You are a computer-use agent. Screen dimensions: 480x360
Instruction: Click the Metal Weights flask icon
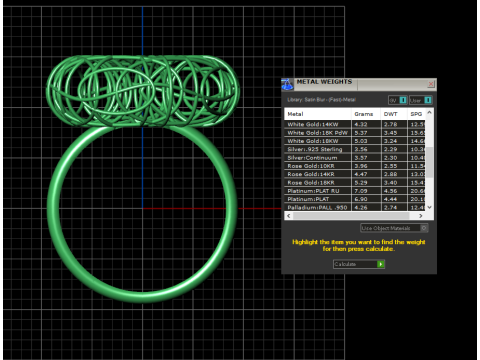pos(287,85)
